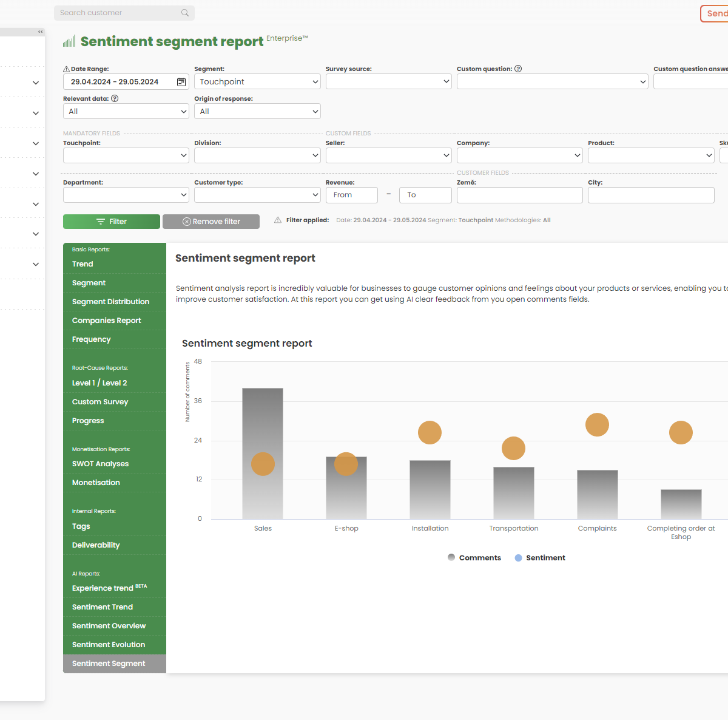Expand the first chevron in the far-left panel
Screen dimensions: 728x720
click(35, 82)
